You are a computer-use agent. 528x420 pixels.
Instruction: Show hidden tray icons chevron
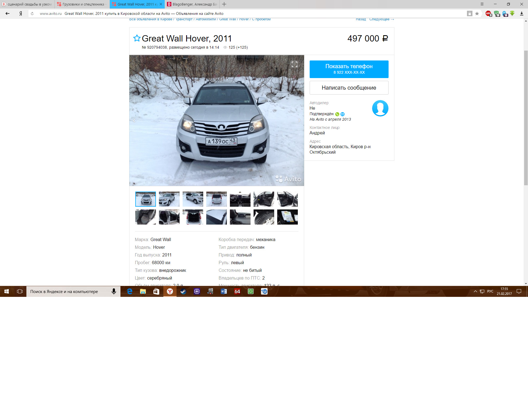click(475, 291)
